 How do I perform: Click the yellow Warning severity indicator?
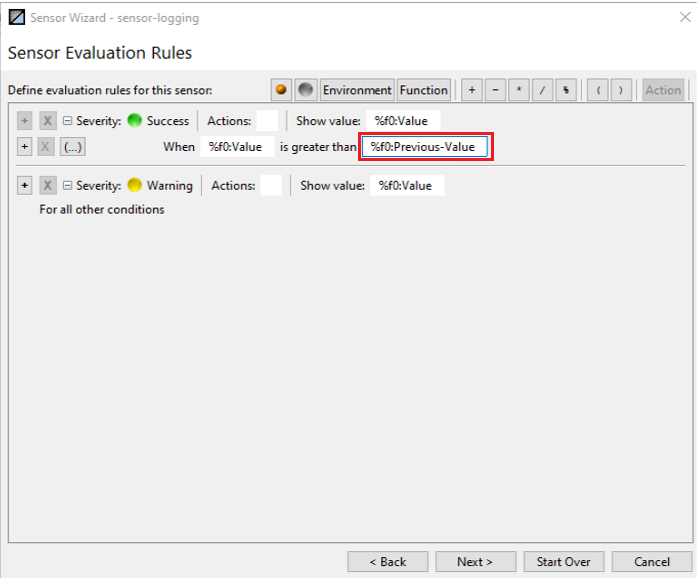click(134, 185)
